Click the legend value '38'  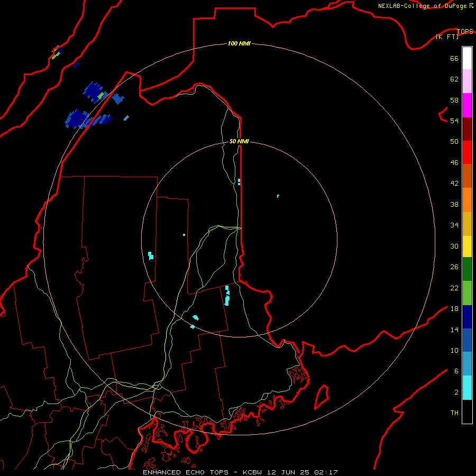(x=454, y=204)
